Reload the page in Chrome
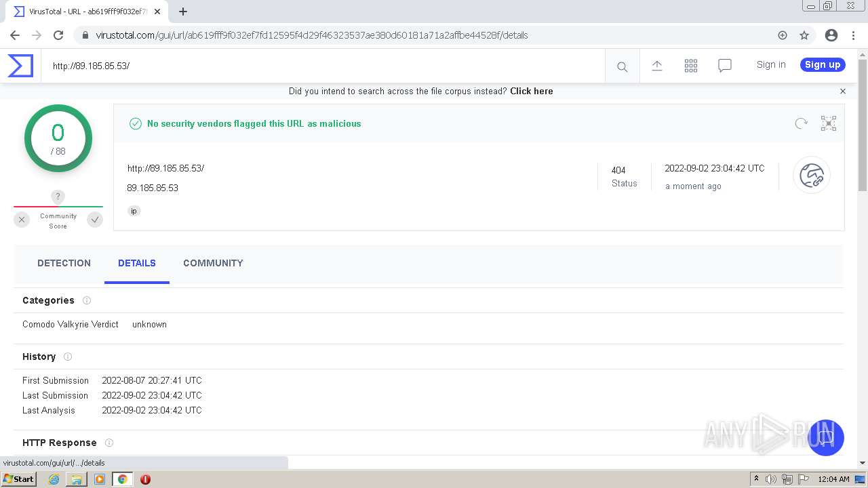Viewport: 868px width, 488px height. point(58,35)
